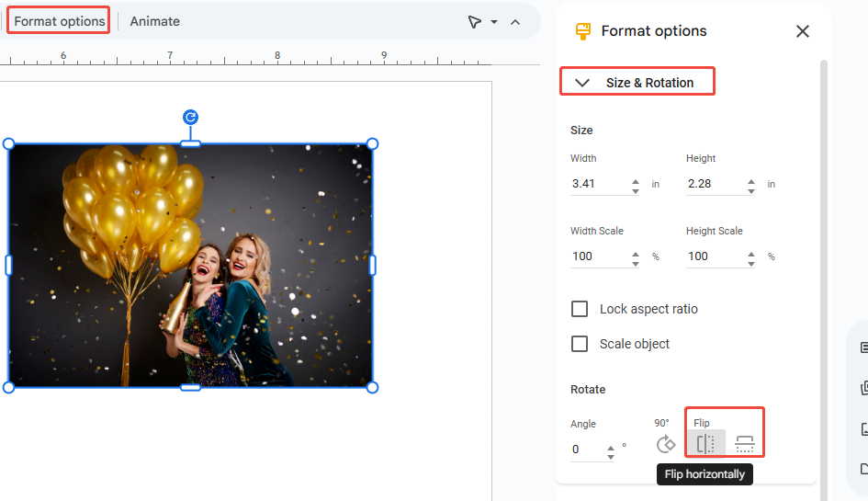Increase Height Scale with up stepper
The height and width of the screenshot is (501, 868).
tap(751, 254)
